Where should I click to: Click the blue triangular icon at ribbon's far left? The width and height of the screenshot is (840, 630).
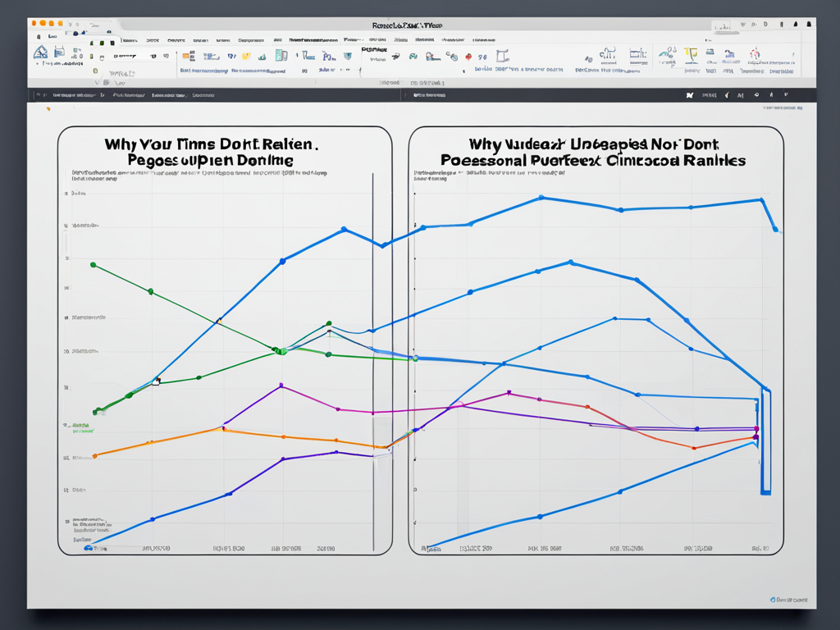pos(40,52)
